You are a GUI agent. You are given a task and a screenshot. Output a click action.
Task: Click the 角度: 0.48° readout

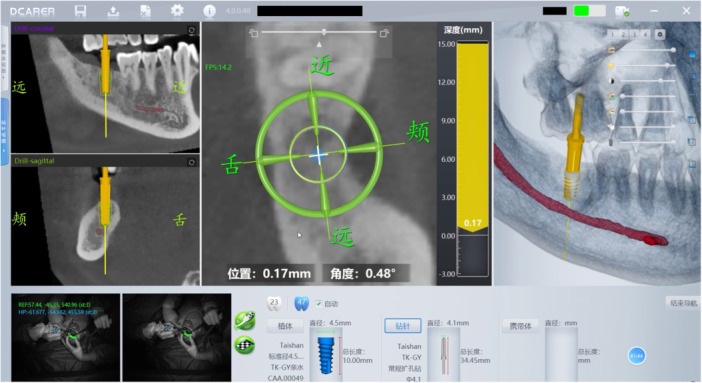point(364,273)
